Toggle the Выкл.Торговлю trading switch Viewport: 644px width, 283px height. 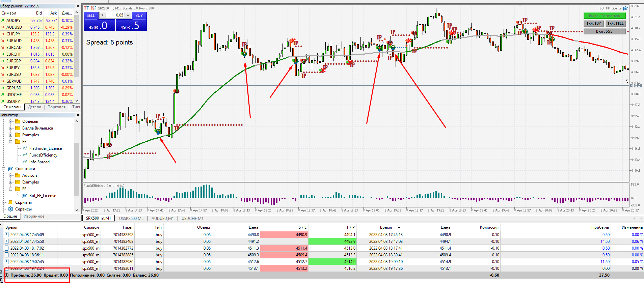coord(605,16)
